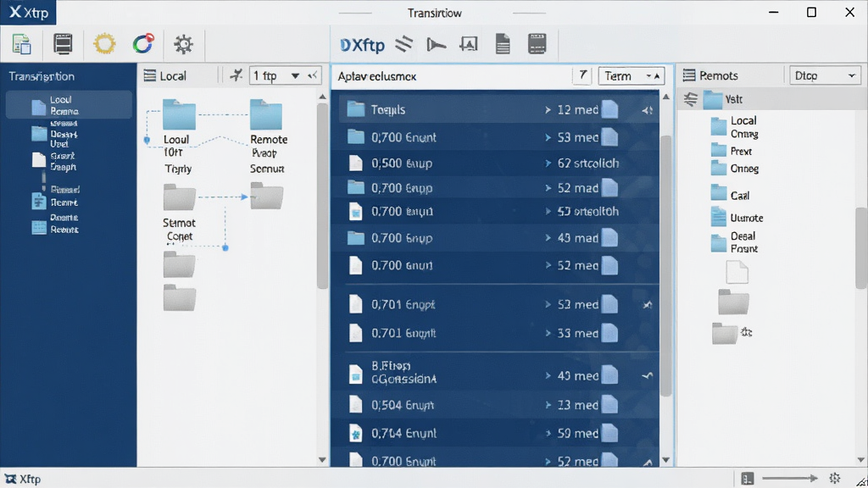868x488 pixels.
Task: Click the dark server panel toolbar icon
Action: pos(537,44)
